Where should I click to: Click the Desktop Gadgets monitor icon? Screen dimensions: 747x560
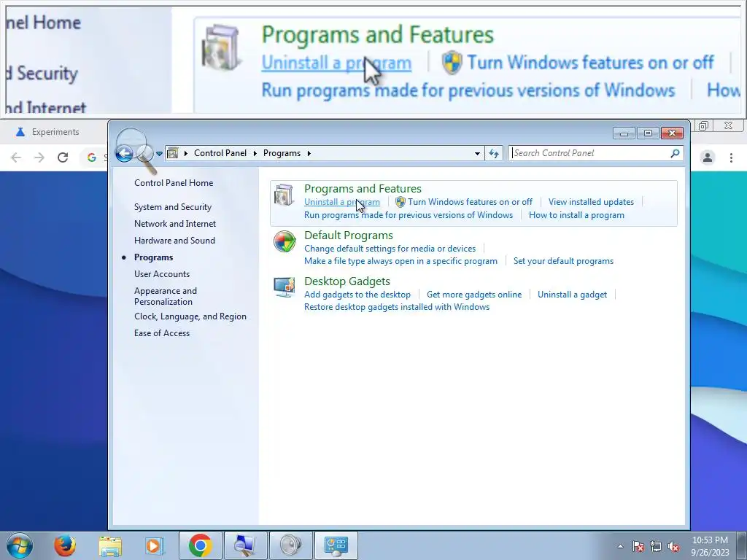[285, 287]
